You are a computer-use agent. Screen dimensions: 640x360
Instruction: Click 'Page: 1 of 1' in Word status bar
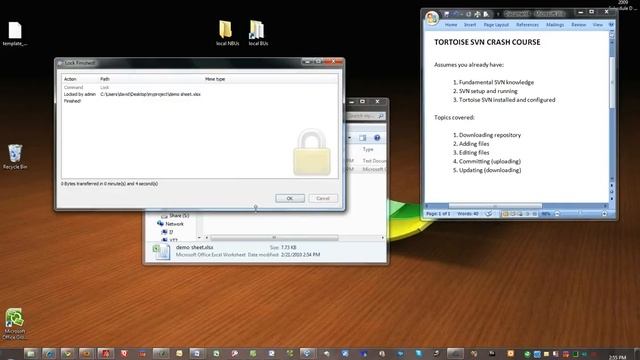[x=438, y=213]
